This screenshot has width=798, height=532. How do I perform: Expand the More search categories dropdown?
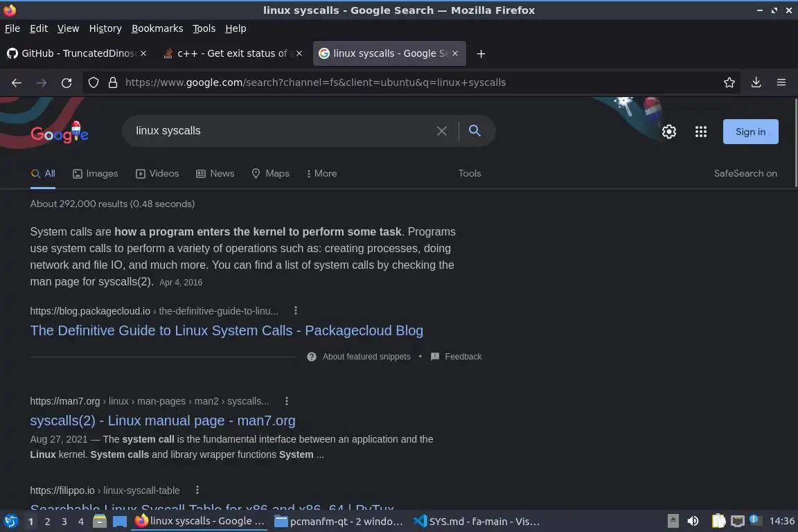tap(321, 174)
